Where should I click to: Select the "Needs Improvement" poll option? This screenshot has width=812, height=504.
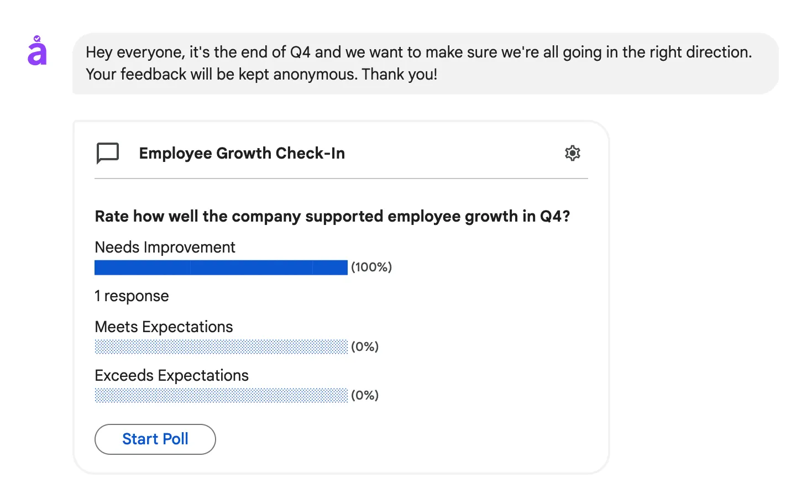(x=165, y=247)
